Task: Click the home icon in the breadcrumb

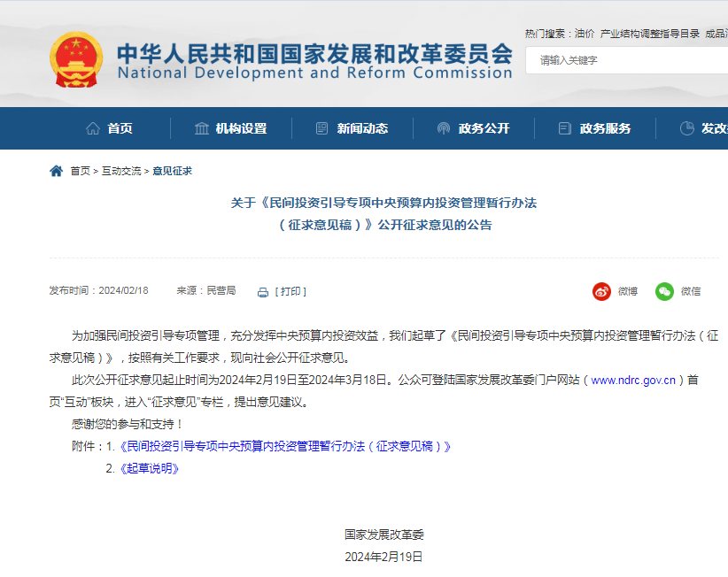Action: point(56,170)
